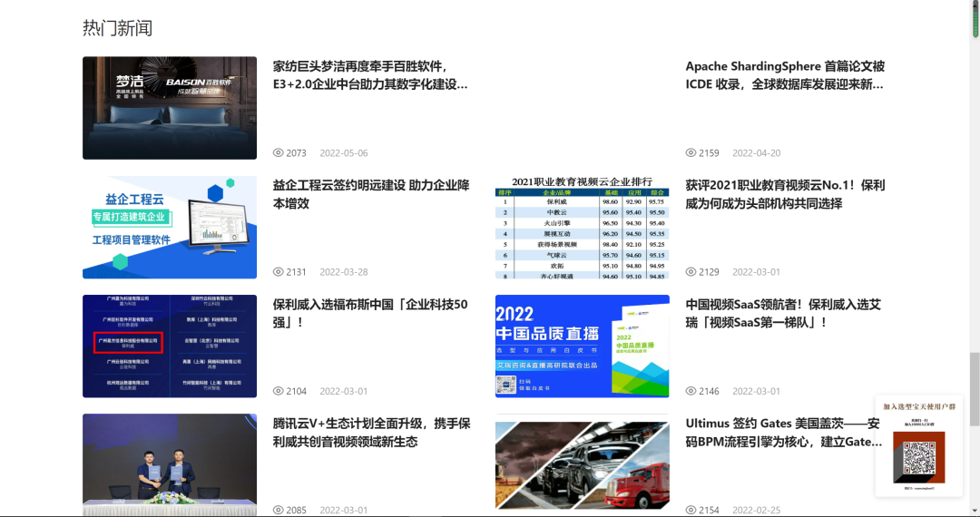Open 益企工程云签约明远建设 article title

tap(370, 194)
